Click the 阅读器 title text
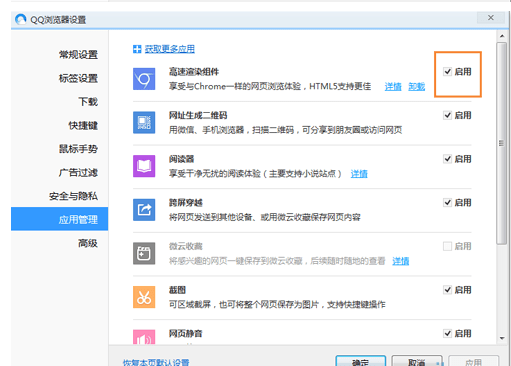 [181, 159]
